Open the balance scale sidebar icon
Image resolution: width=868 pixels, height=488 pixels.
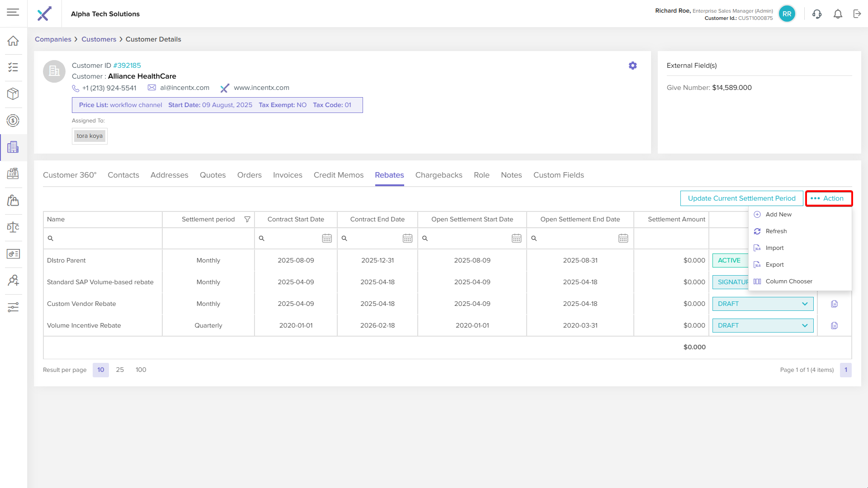pos(13,227)
